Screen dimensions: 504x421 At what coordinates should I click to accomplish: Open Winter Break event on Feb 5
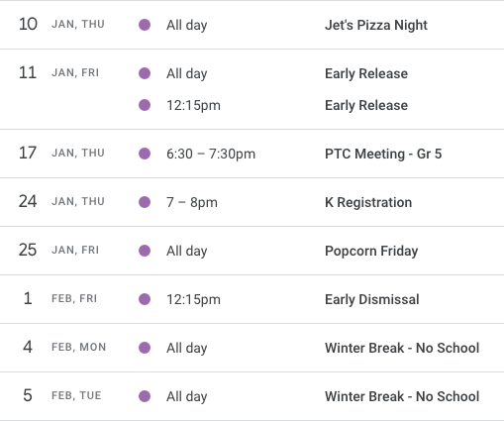[402, 396]
